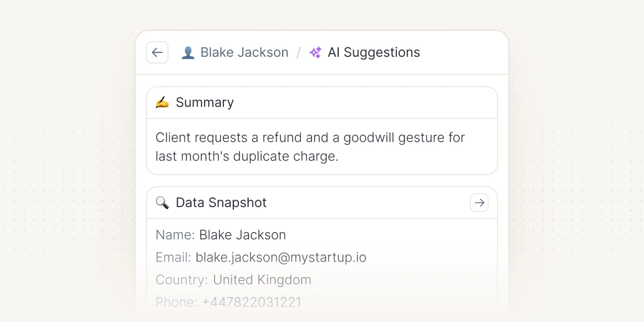The width and height of the screenshot is (644, 322).
Task: Click the purple AI sparkle icon
Action: tap(315, 52)
